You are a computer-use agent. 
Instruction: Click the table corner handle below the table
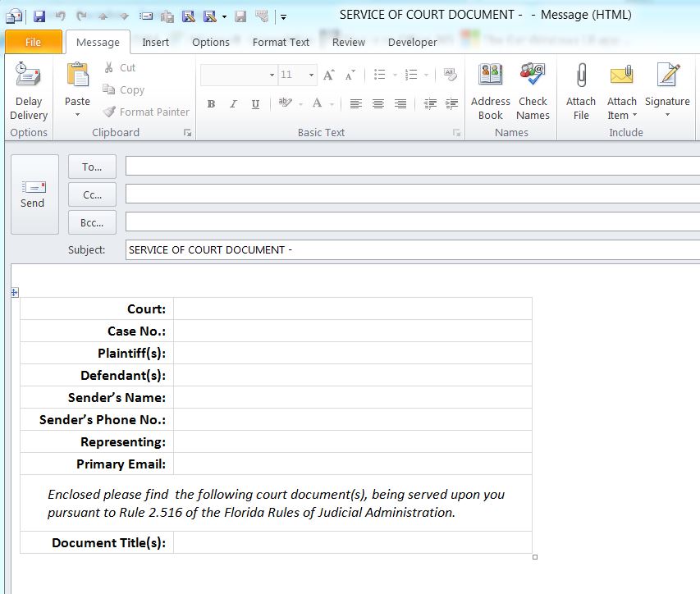535,557
